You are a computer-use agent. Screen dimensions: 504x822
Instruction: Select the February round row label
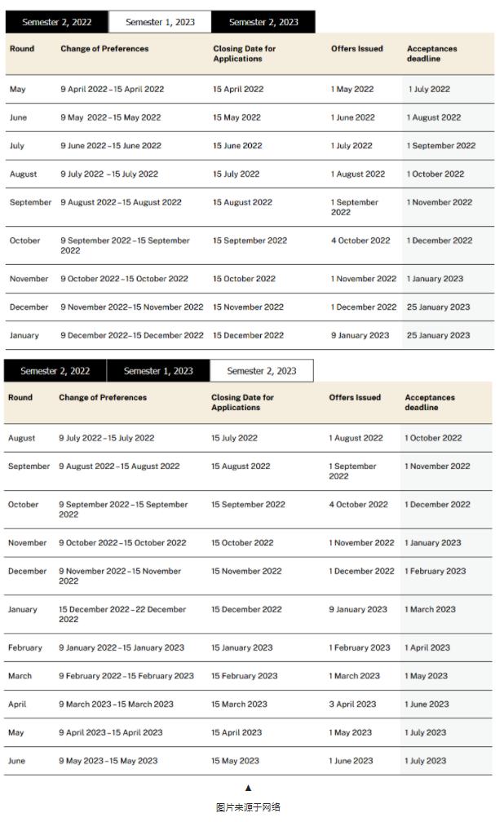pyautogui.click(x=25, y=647)
